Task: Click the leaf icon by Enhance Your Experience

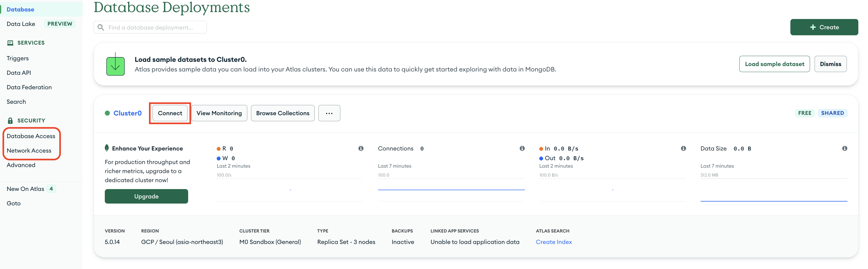Action: (x=107, y=148)
